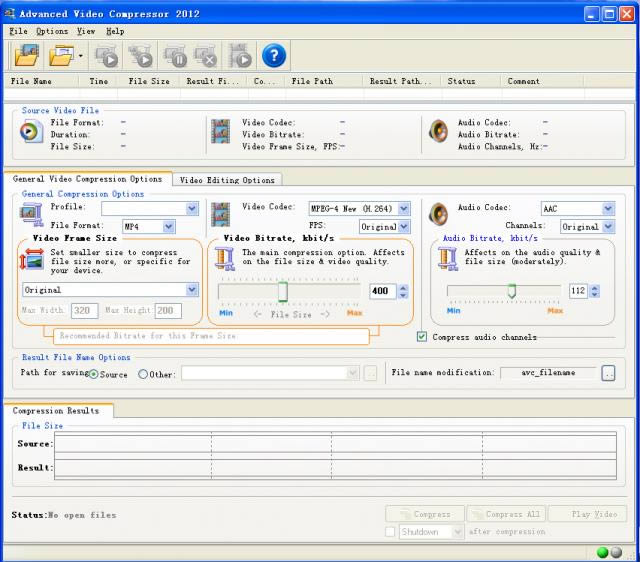Click the Play Video button
This screenshot has height=562, width=640.
coord(588,514)
